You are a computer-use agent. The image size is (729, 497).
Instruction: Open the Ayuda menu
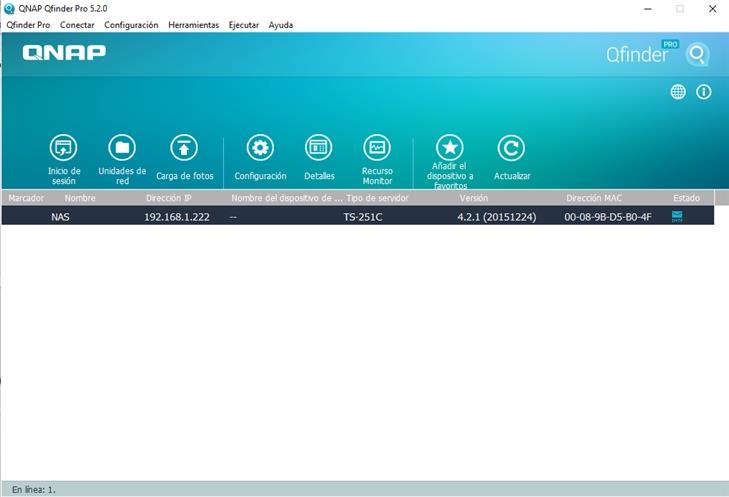click(x=281, y=25)
